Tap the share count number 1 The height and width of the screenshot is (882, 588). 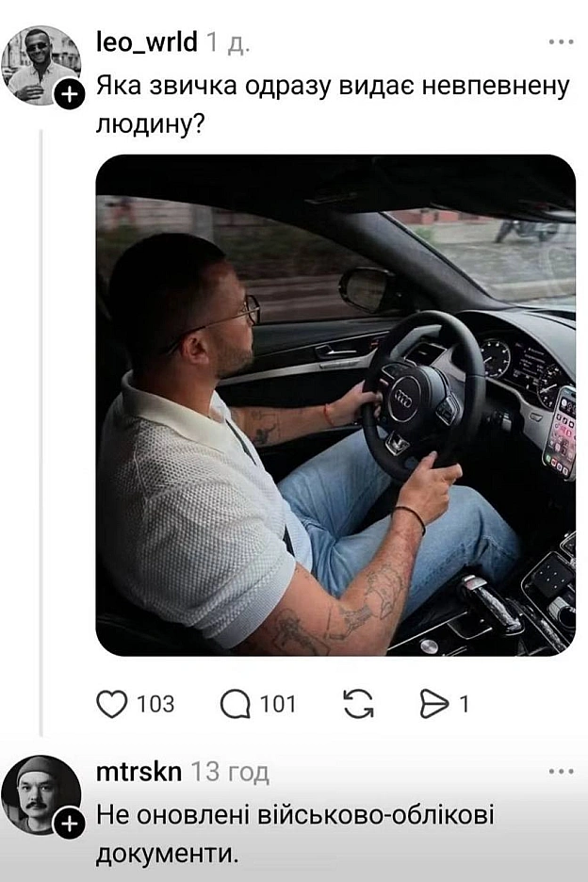pos(465,704)
